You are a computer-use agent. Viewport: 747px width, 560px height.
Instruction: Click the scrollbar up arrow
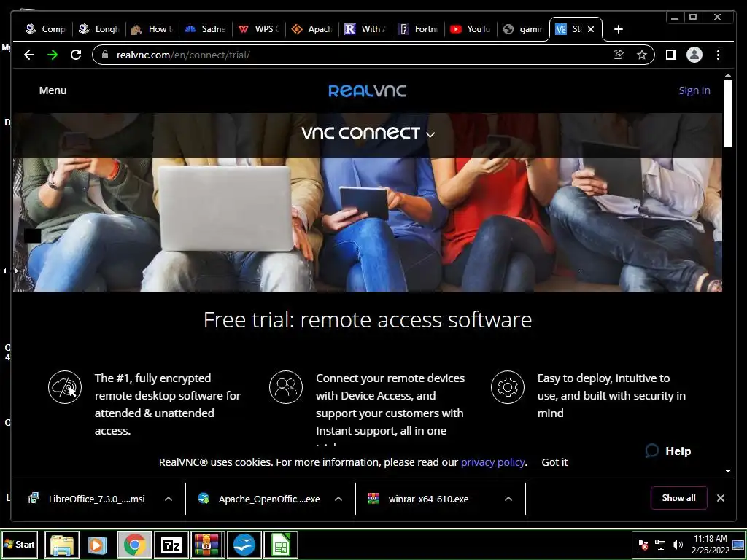pos(728,75)
